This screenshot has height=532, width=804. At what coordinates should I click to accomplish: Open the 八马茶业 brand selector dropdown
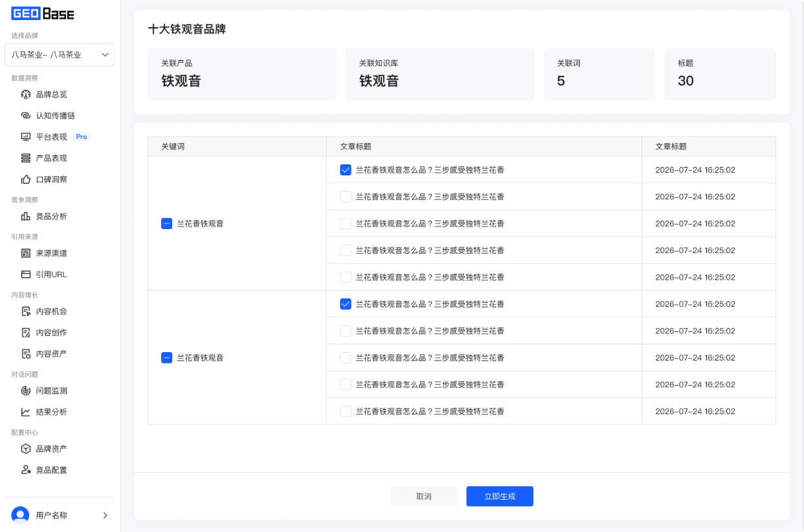pyautogui.click(x=59, y=55)
